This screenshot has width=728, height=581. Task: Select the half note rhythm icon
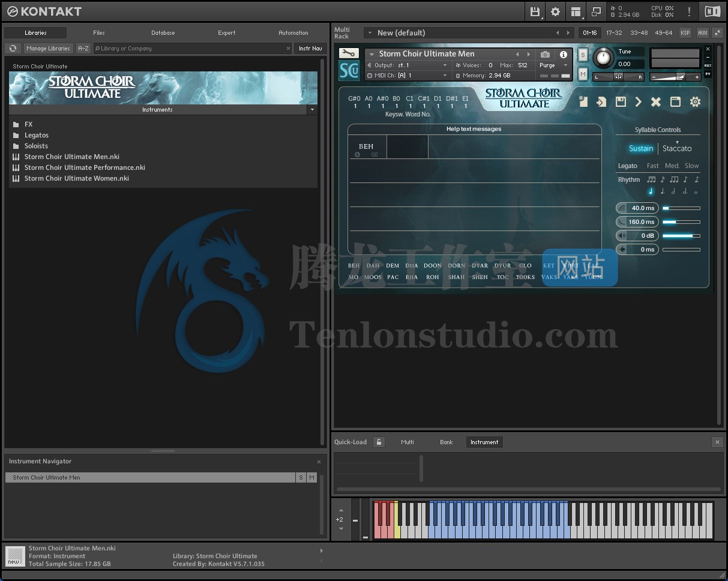click(673, 191)
